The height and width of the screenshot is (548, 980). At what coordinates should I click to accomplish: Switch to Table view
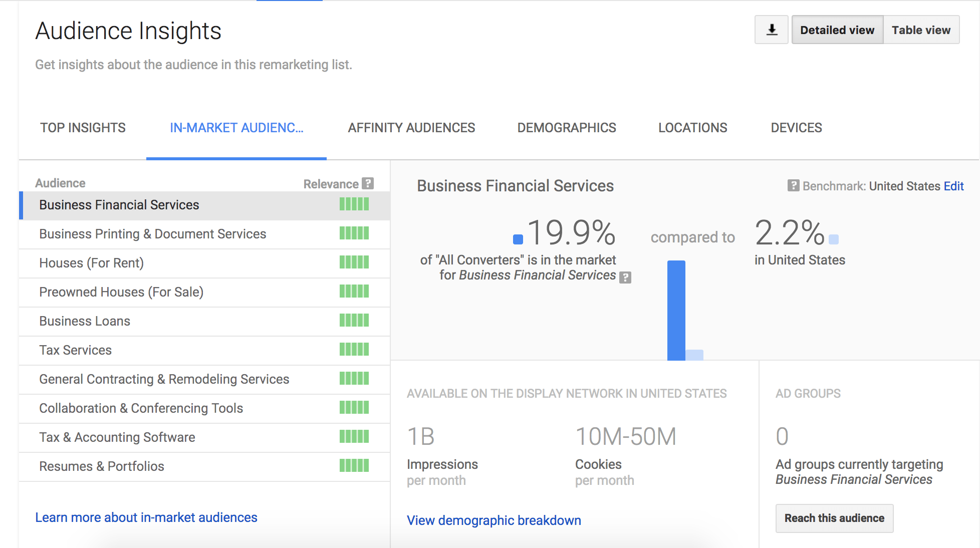tap(921, 30)
